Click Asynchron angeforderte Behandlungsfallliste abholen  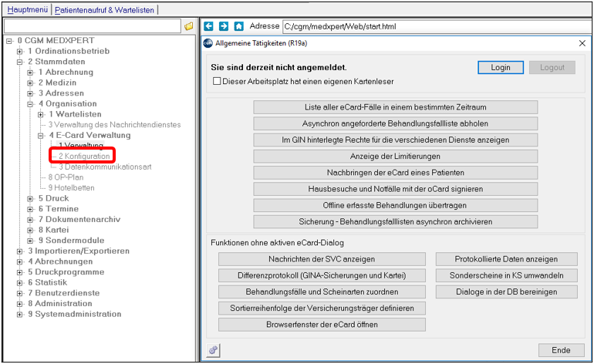pyautogui.click(x=395, y=123)
